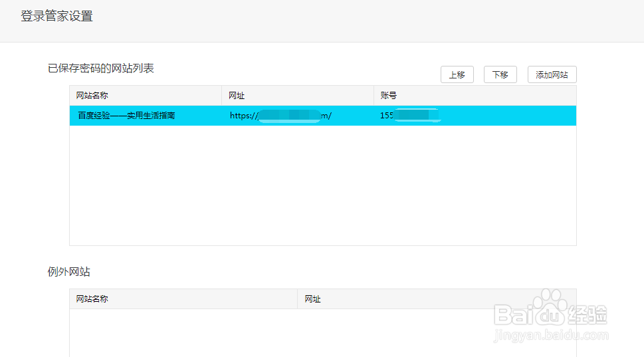Open the 添加网站 add-website dialog
Viewport: 644px width, 357px height.
(552, 74)
